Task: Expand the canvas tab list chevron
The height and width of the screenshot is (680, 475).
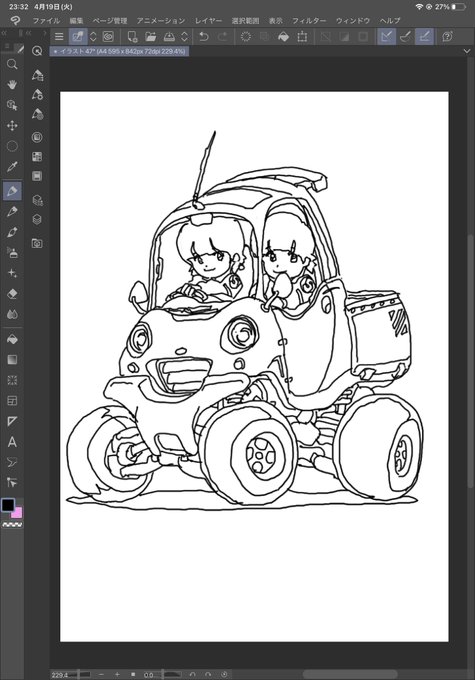Action: (467, 51)
